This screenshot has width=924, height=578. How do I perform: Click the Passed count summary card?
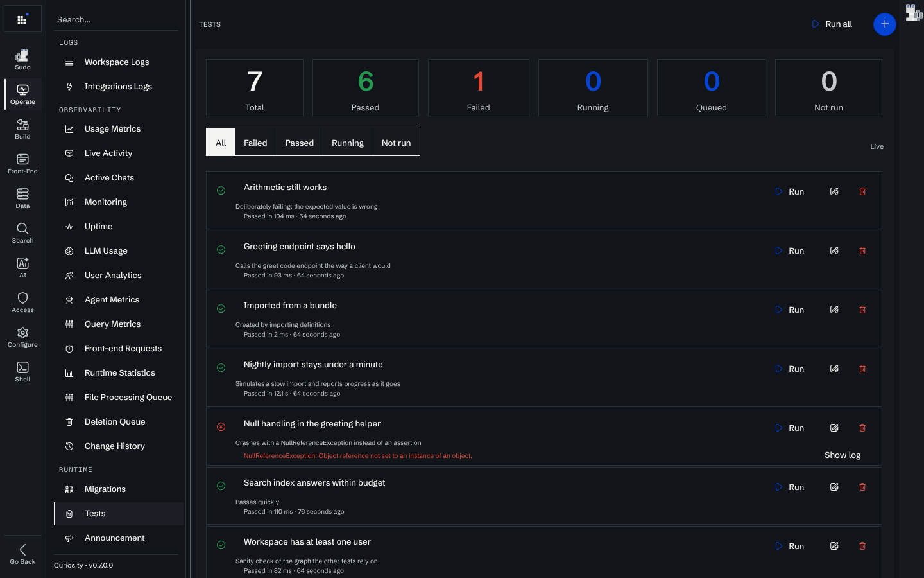(x=365, y=88)
